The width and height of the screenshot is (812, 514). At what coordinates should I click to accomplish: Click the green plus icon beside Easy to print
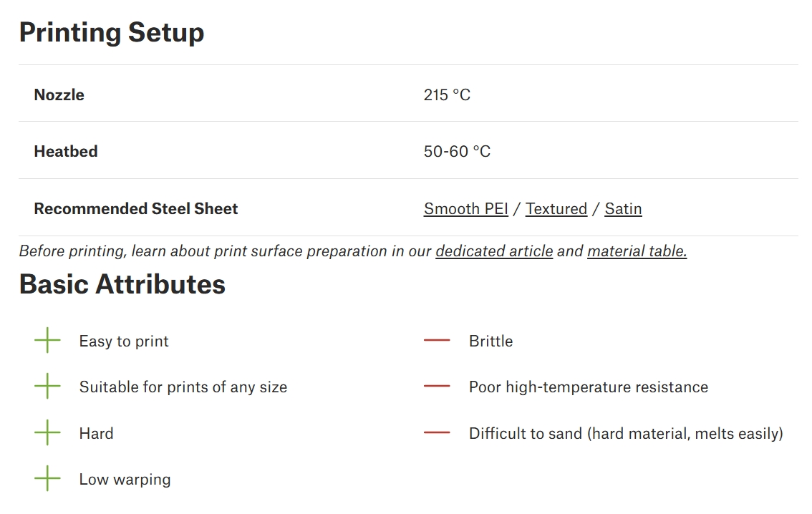[x=47, y=341]
